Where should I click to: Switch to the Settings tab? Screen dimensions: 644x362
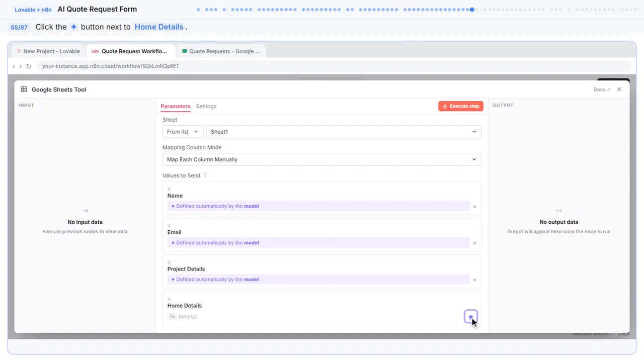[x=206, y=106]
